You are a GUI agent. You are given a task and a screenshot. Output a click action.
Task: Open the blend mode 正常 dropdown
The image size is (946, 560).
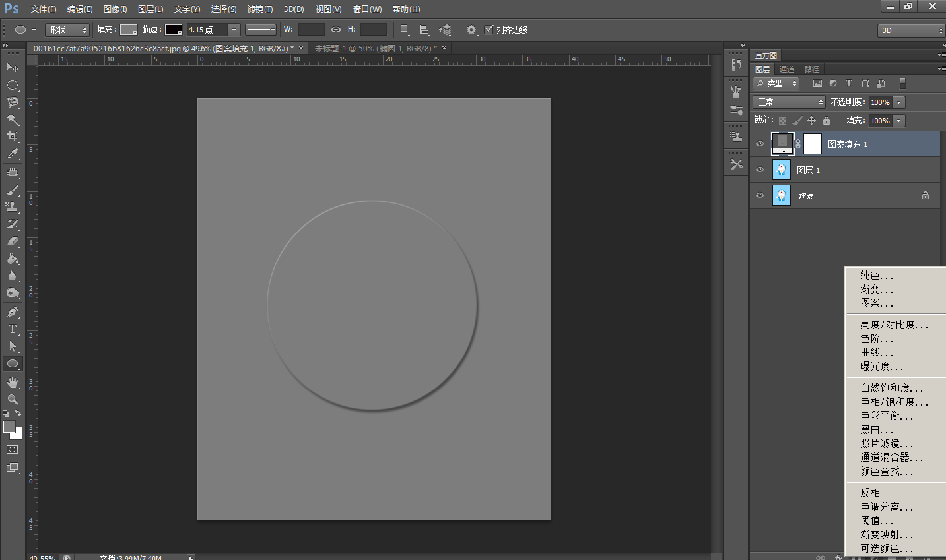pyautogui.click(x=789, y=102)
